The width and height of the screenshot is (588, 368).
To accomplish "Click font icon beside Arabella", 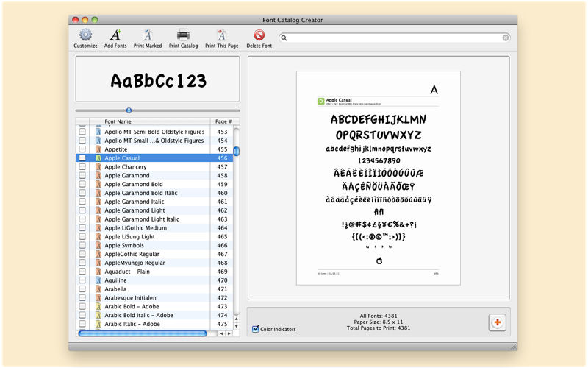I will point(98,289).
